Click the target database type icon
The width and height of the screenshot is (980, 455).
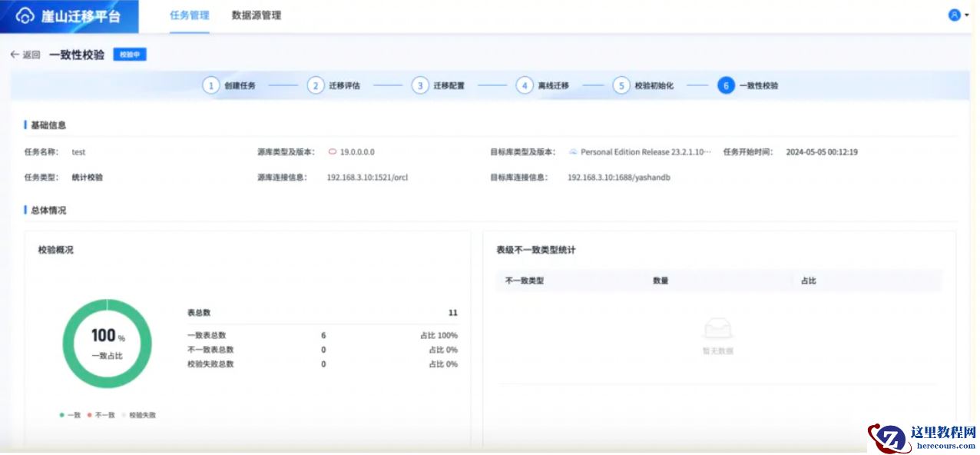[573, 152]
